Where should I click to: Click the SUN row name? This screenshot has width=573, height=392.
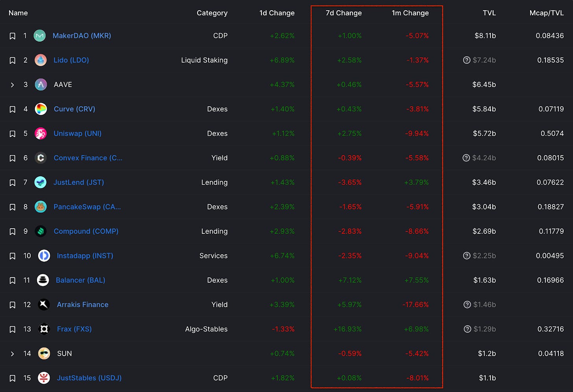click(65, 353)
